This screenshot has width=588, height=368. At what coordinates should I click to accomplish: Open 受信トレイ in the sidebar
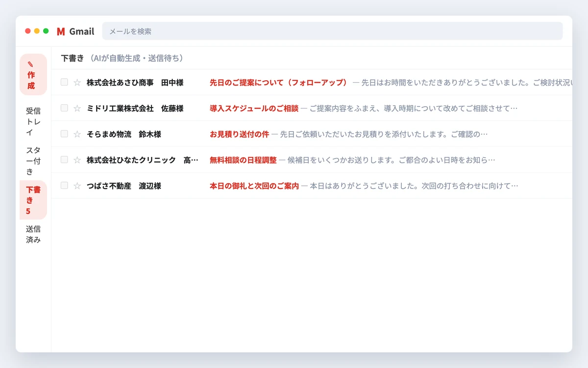coord(33,122)
